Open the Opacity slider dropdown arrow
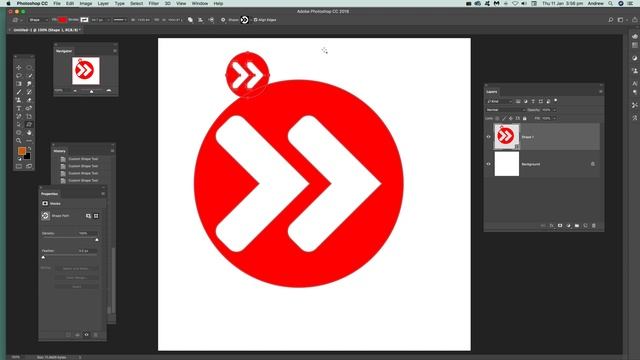This screenshot has height=360, width=640. (554, 110)
